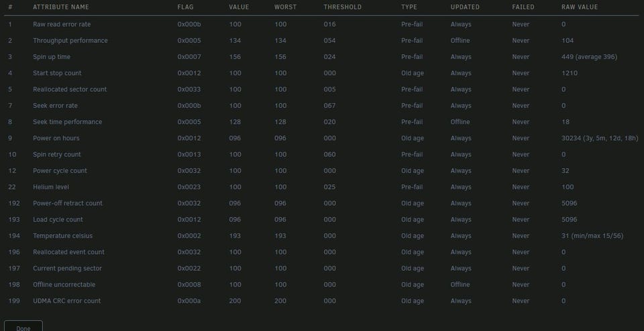644x331 pixels.
Task: Click the UDMA CRC error count row
Action: tap(321, 301)
